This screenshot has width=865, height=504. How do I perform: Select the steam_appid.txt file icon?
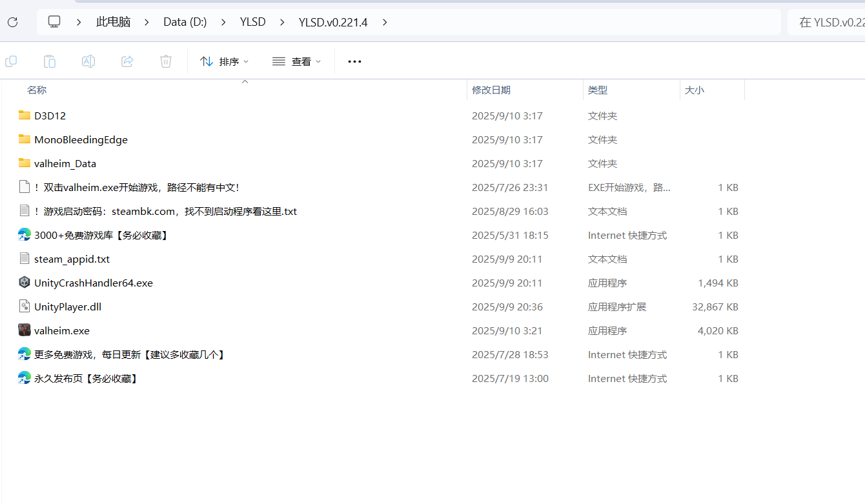25,259
